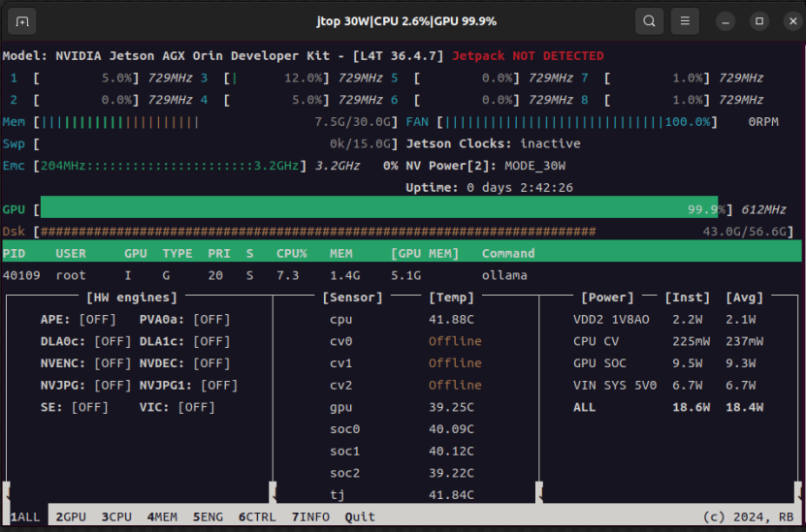Screen dimensions: 806x532
Task: Click the VDD2 1V8AO power row label
Action: click(x=611, y=320)
